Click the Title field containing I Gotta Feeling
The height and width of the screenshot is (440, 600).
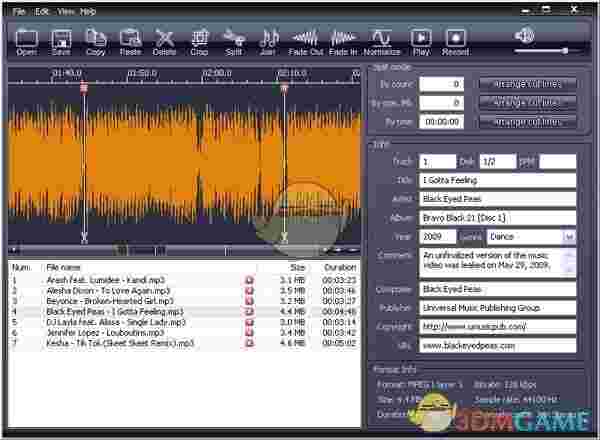click(x=496, y=181)
